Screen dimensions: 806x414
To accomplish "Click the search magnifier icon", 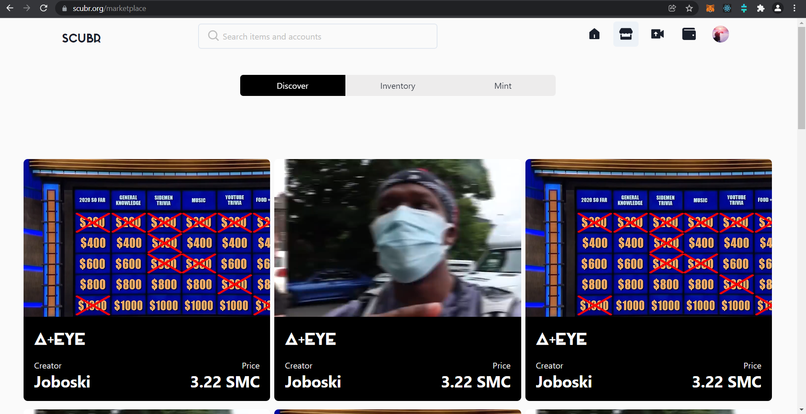I will 213,35.
